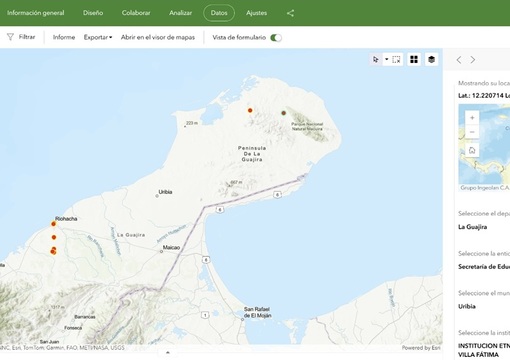The width and height of the screenshot is (510, 360).
Task: Open the share survey icon
Action: coord(290,13)
